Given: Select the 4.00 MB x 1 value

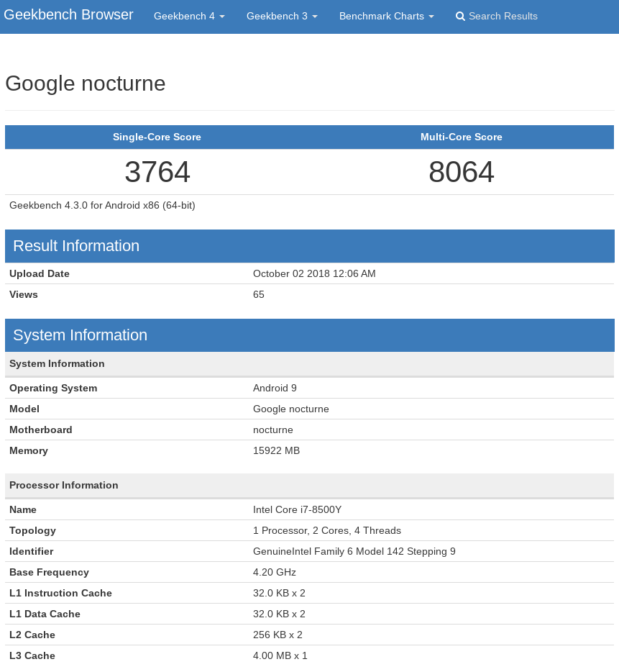Looking at the screenshot, I should pos(280,655).
